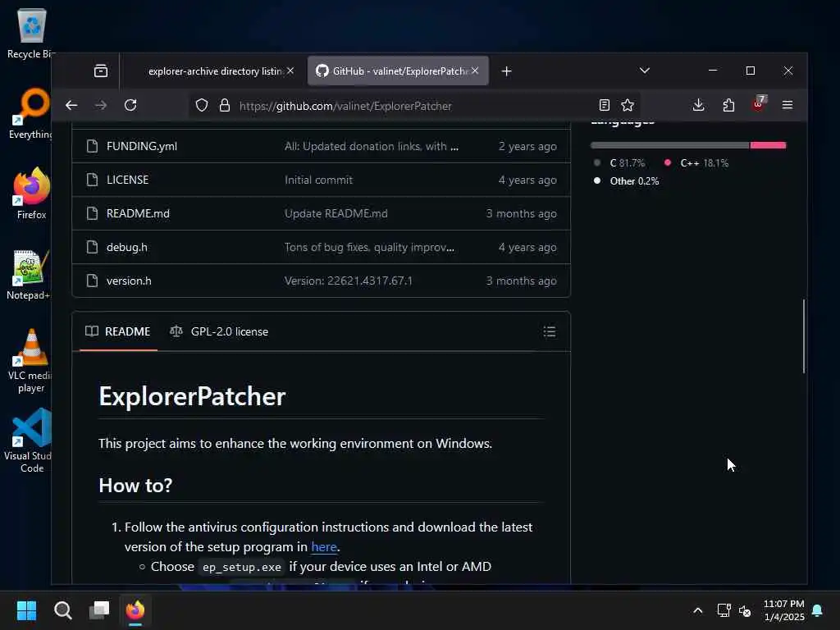
Task: Go back with the browser back arrow
Action: (x=71, y=106)
